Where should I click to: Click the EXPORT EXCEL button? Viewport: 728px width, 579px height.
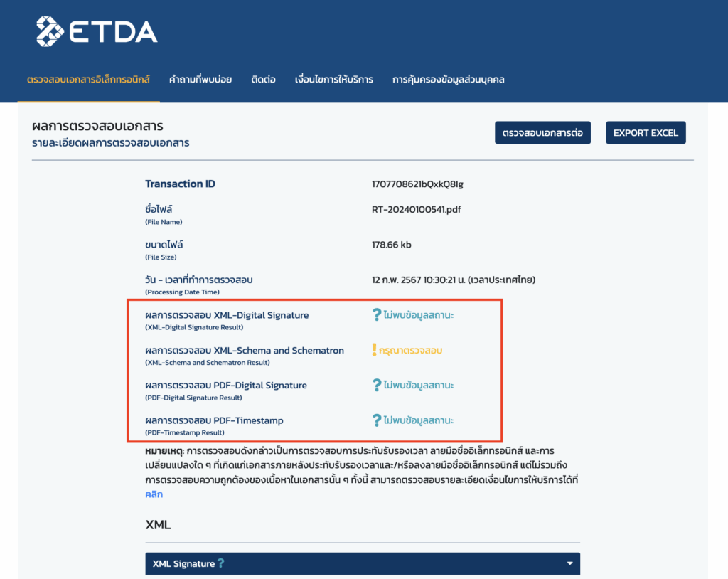coord(646,133)
